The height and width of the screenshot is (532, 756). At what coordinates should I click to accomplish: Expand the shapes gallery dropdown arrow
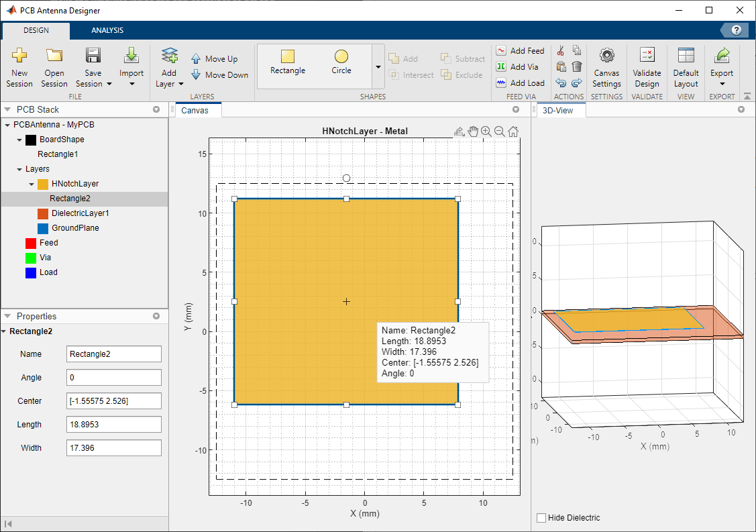378,66
